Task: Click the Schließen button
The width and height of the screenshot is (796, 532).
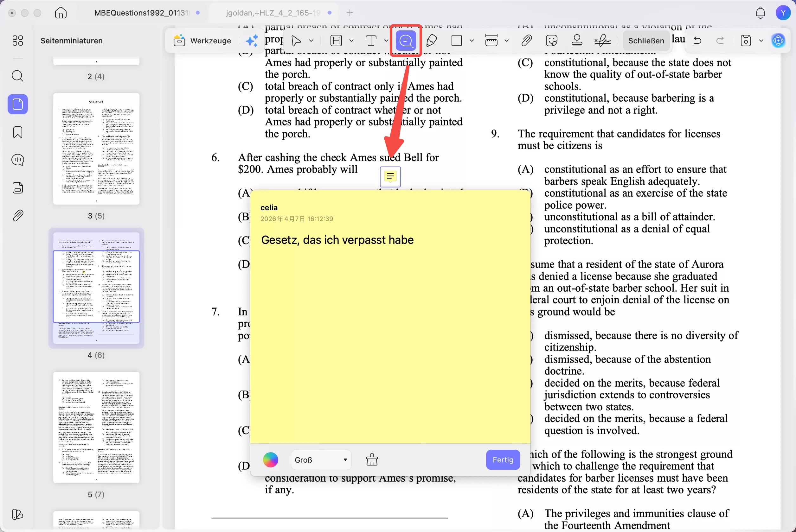Action: point(646,41)
